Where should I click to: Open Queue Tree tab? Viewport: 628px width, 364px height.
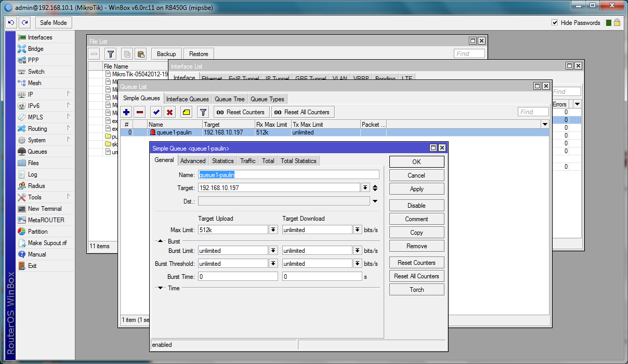(230, 99)
